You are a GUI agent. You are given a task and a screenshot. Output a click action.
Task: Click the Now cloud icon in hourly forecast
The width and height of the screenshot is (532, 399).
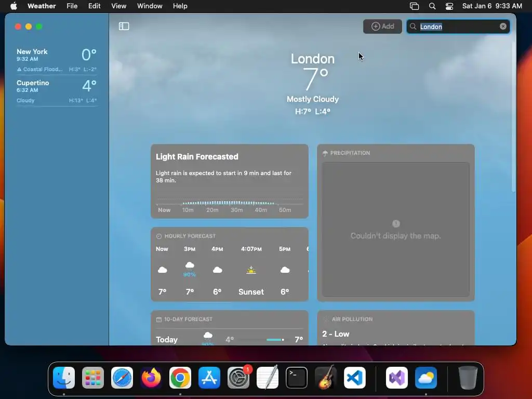click(163, 270)
